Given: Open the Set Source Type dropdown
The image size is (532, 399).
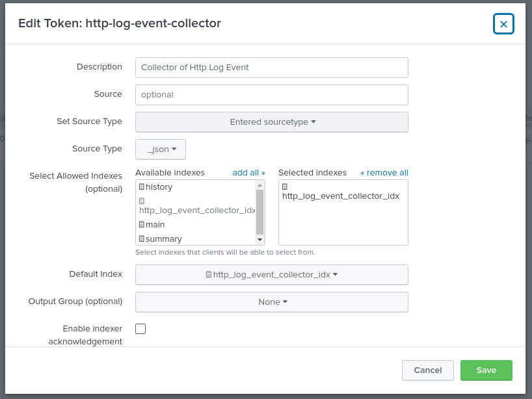Looking at the screenshot, I should (x=272, y=122).
